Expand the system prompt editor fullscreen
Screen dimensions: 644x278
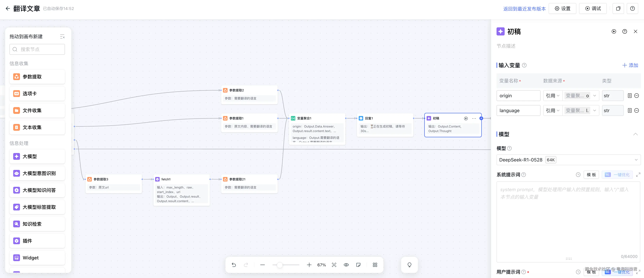(638, 175)
